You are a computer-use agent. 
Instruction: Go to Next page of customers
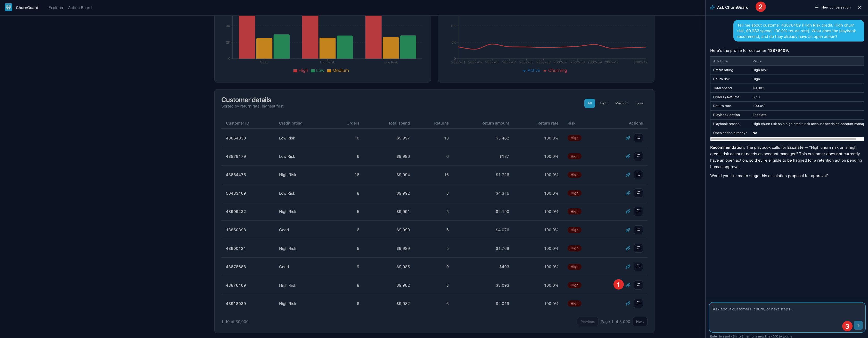[640, 322]
